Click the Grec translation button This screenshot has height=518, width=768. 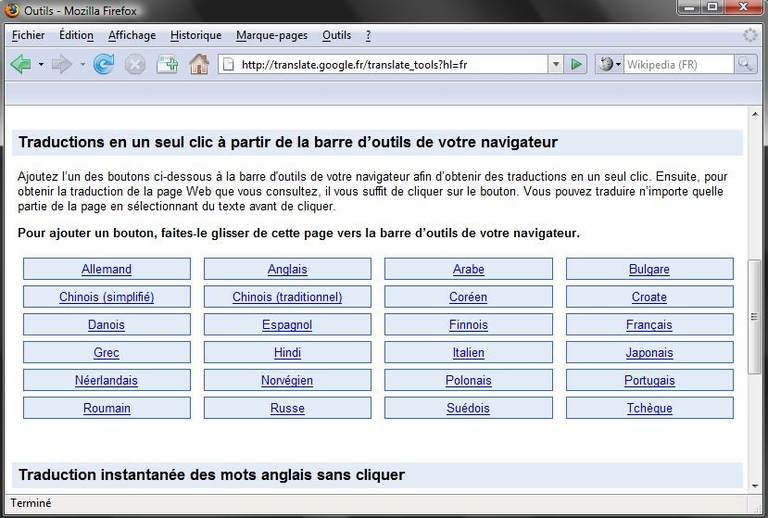[107, 353]
